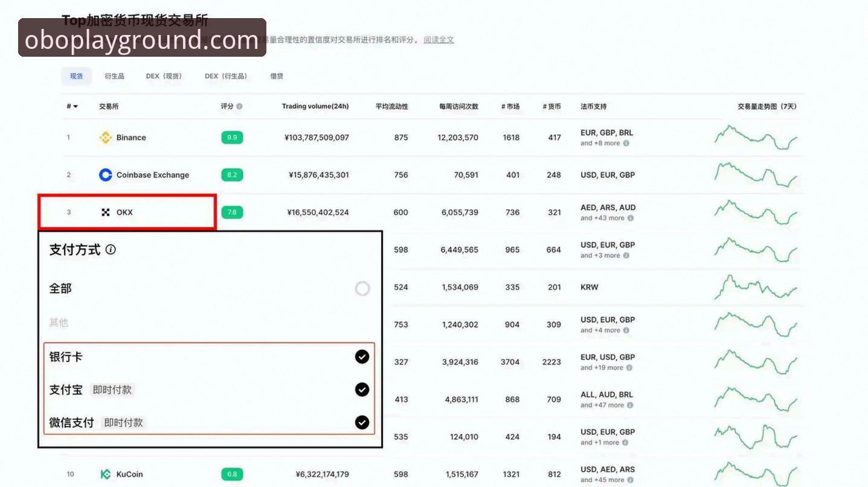868x487 pixels.
Task: Open OKX's 7-day volume sparkline
Action: [756, 212]
